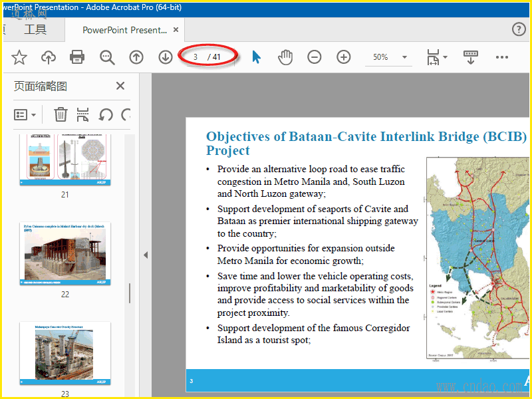Activate the selection arrow tool

tap(256, 57)
